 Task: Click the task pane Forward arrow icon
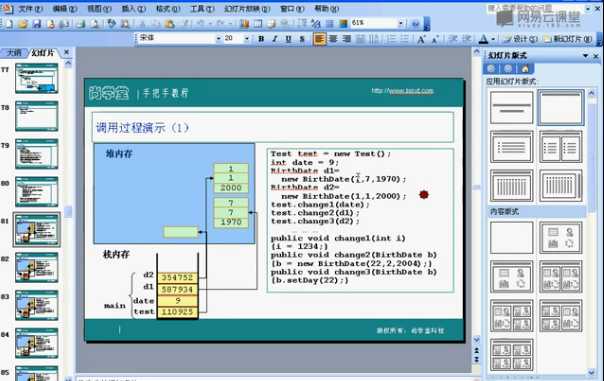point(508,69)
